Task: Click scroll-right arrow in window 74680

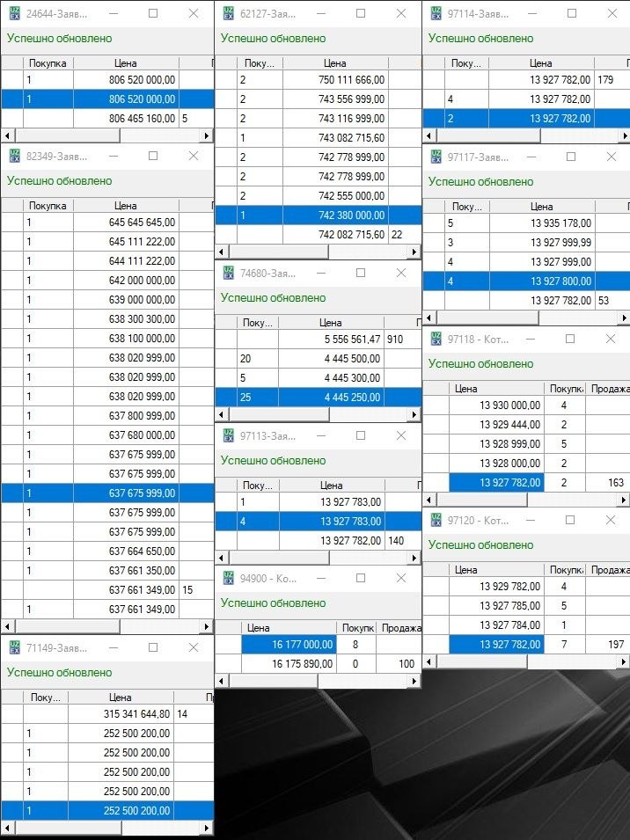Action: tap(414, 414)
